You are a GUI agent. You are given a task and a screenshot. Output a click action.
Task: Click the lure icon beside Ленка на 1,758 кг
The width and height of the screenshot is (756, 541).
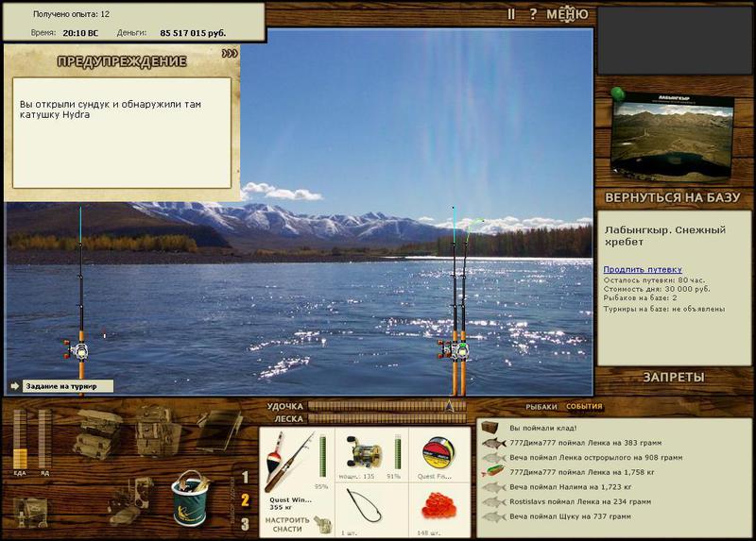click(492, 472)
